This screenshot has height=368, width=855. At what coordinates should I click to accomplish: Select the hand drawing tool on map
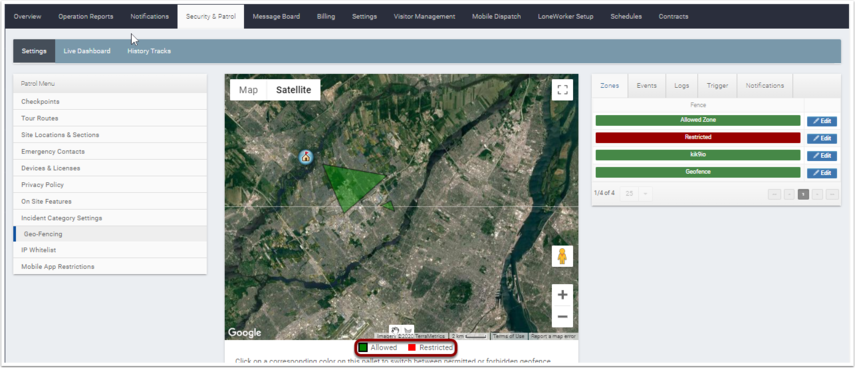[x=396, y=330]
